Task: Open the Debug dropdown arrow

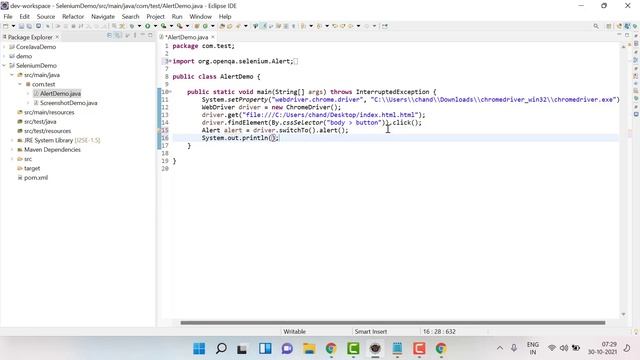Action: [x=139, y=26]
